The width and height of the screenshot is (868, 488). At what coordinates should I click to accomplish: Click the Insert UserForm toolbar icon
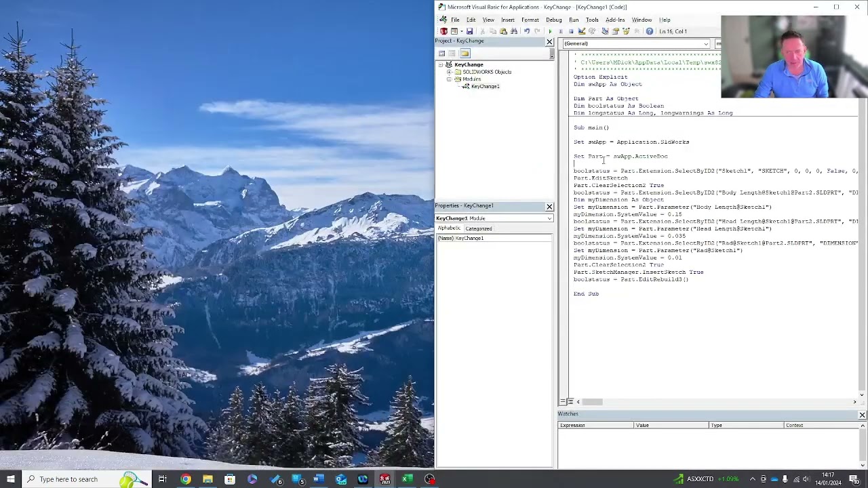click(x=454, y=31)
